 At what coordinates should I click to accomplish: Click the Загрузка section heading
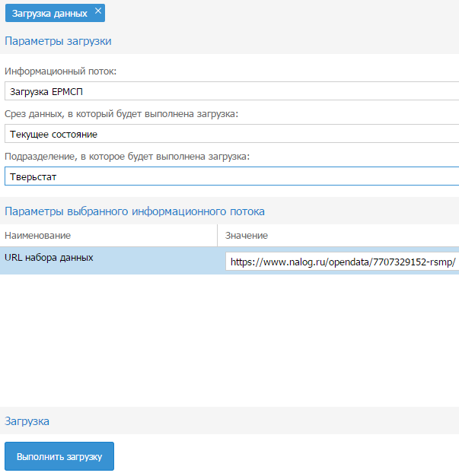point(27,421)
